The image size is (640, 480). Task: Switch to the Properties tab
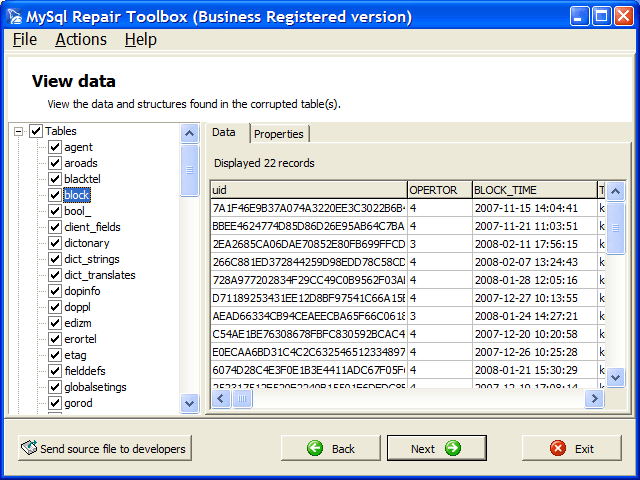coord(279,134)
